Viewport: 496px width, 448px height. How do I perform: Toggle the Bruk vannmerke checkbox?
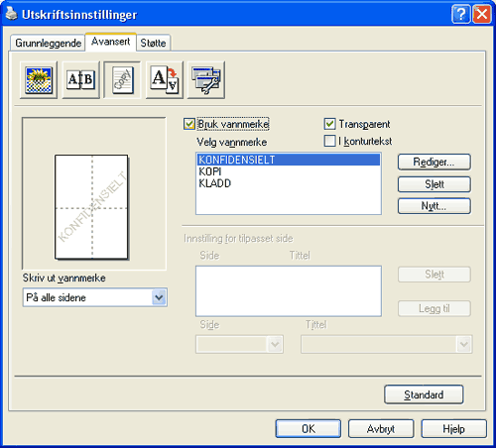point(189,124)
